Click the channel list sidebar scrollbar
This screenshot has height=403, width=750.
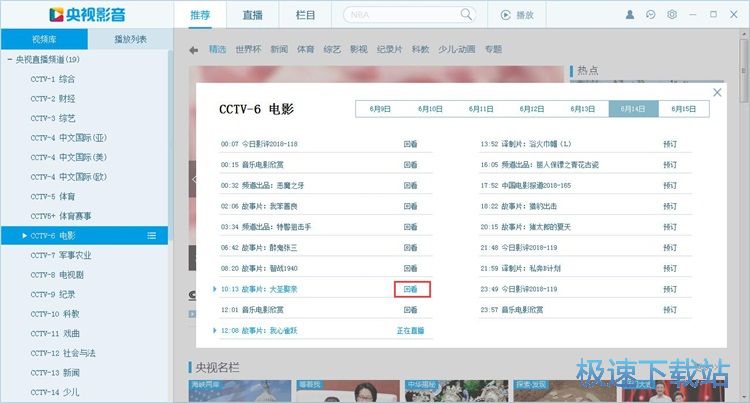(171, 143)
